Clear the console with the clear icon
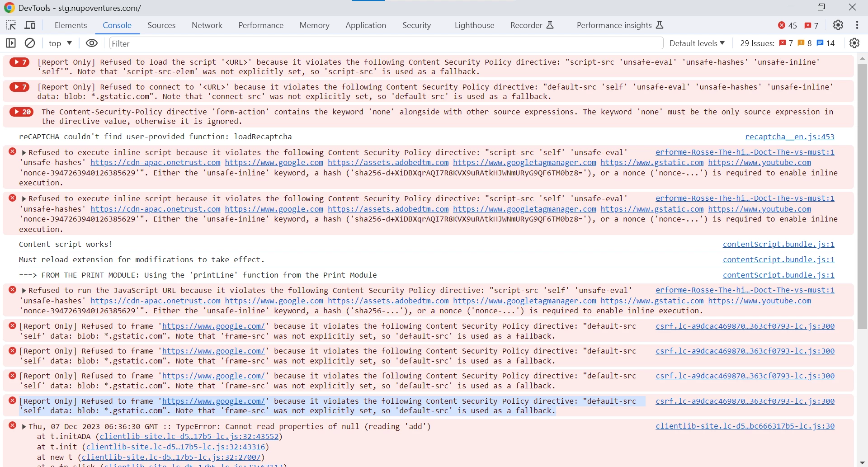The width and height of the screenshot is (868, 467). (30, 43)
